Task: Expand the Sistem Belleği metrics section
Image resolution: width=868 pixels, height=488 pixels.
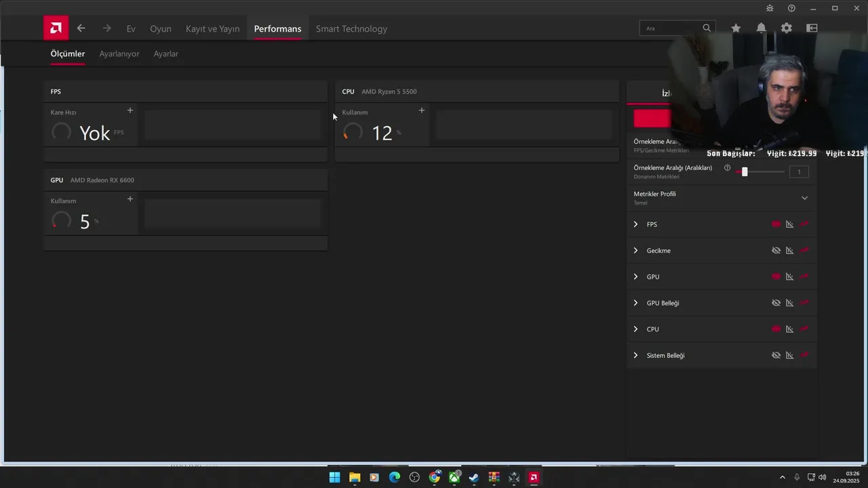Action: tap(635, 355)
